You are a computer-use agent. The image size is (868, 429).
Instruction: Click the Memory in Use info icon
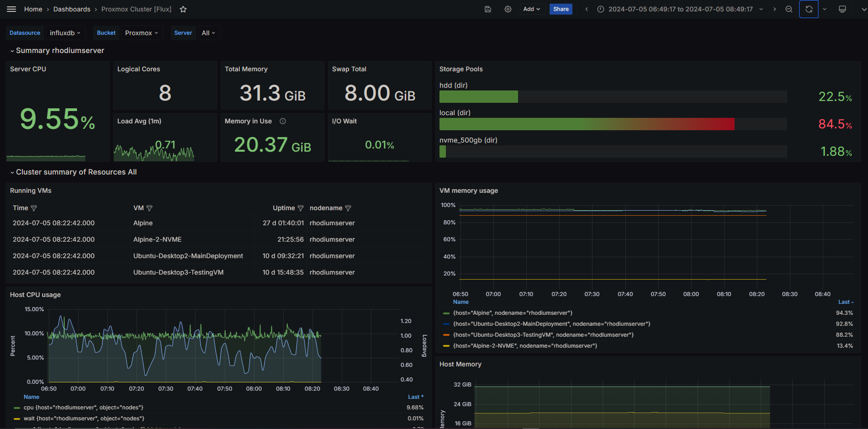pos(283,121)
